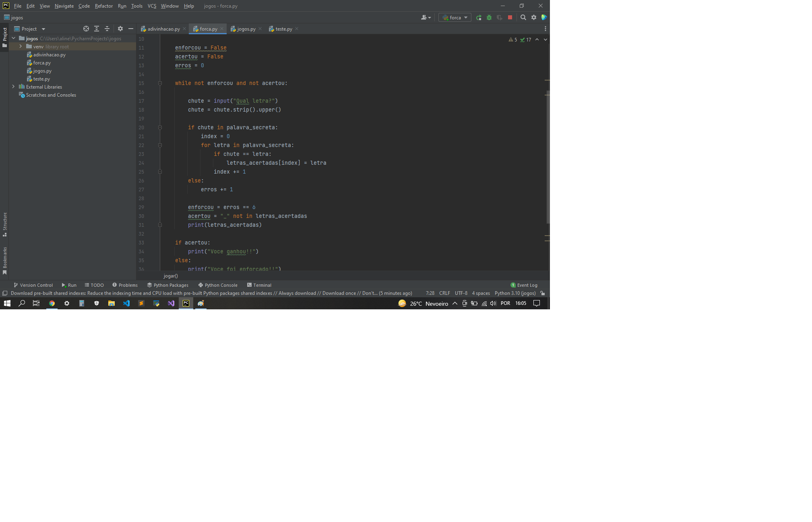Toggle the Project side tool window stripe
The width and height of the screenshot is (812, 522).
[5, 37]
